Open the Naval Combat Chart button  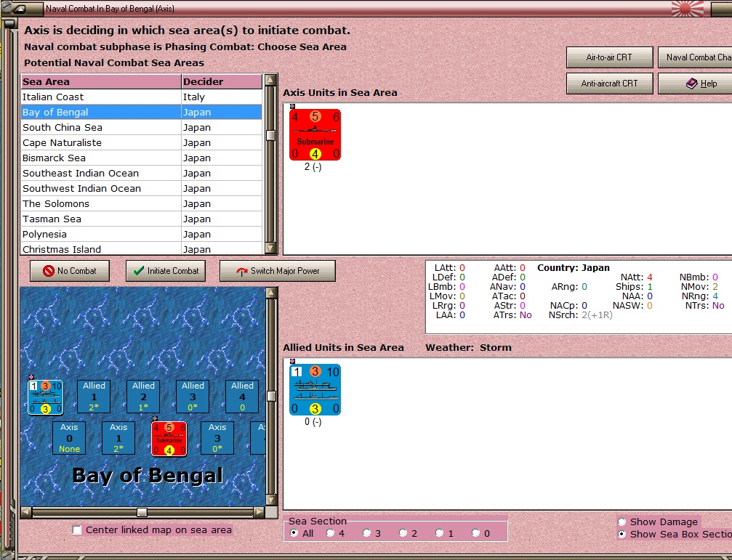[695, 57]
